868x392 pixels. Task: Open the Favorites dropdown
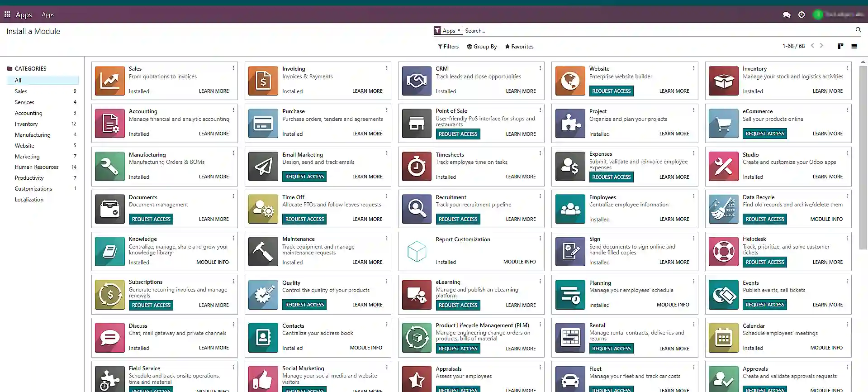pos(519,47)
